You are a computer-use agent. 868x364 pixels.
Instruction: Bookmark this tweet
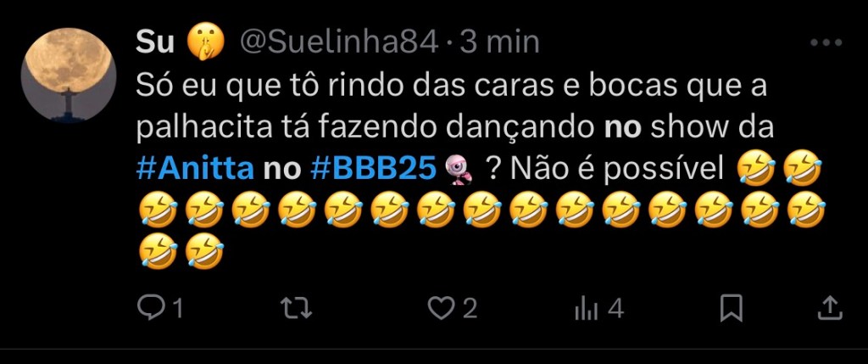click(x=731, y=309)
